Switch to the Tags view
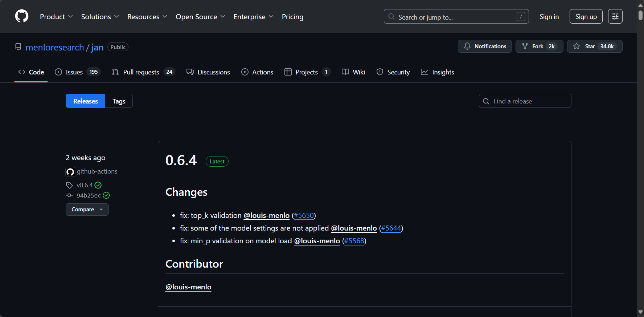Image resolution: width=644 pixels, height=317 pixels. 119,101
